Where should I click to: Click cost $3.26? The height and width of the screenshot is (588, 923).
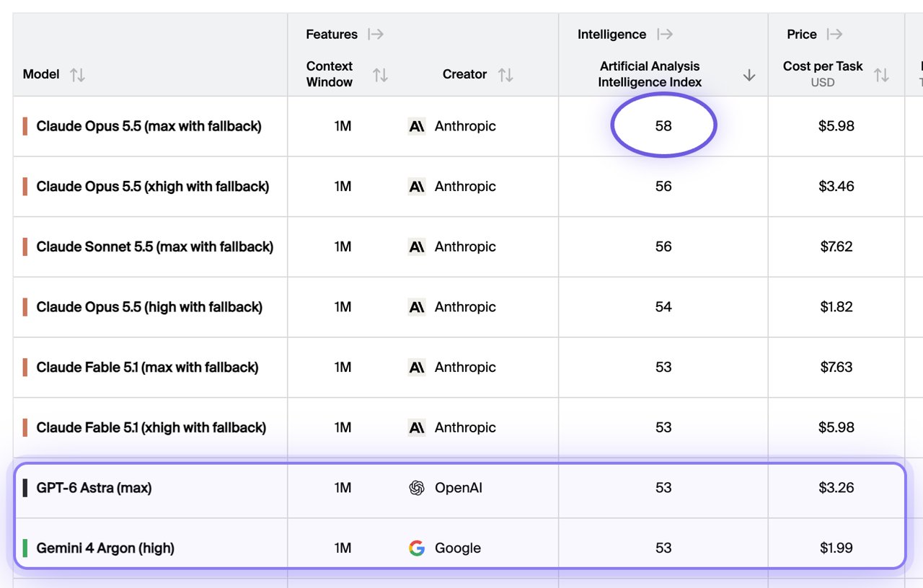pyautogui.click(x=836, y=488)
